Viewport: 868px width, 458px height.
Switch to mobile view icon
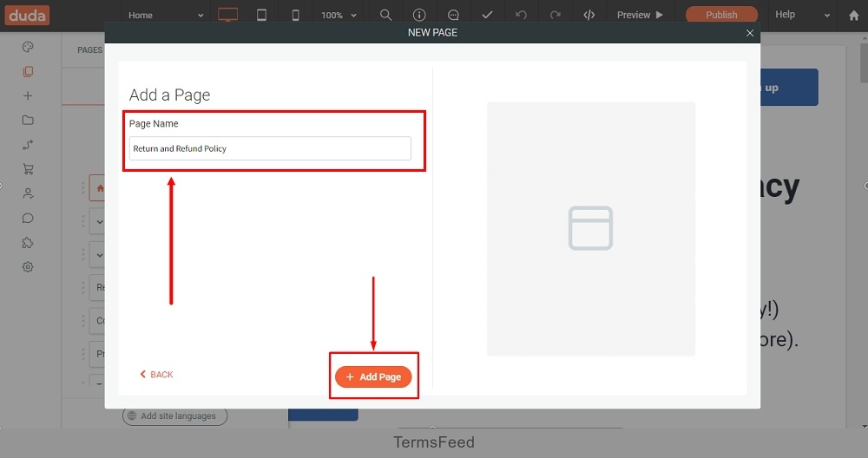(296, 15)
